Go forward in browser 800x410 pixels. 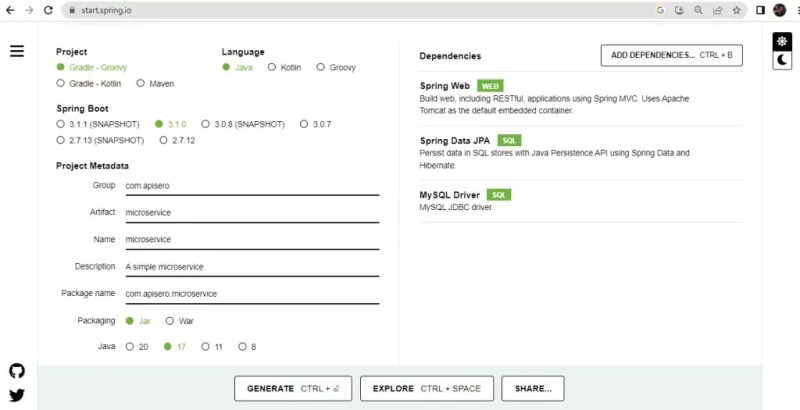tap(29, 10)
